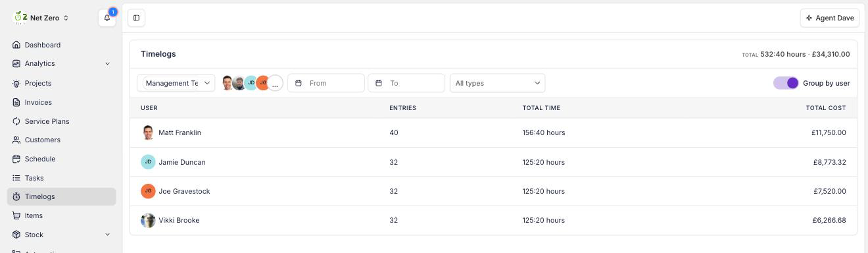This screenshot has width=868, height=253.
Task: Open Tasks in sidebar
Action: [x=62, y=178]
